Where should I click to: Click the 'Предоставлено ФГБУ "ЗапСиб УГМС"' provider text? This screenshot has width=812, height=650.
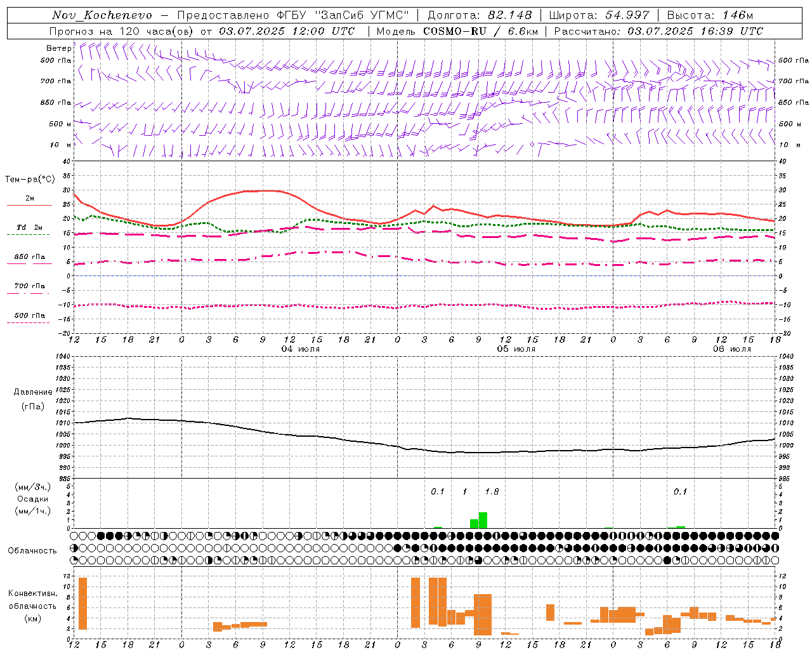[293, 15]
